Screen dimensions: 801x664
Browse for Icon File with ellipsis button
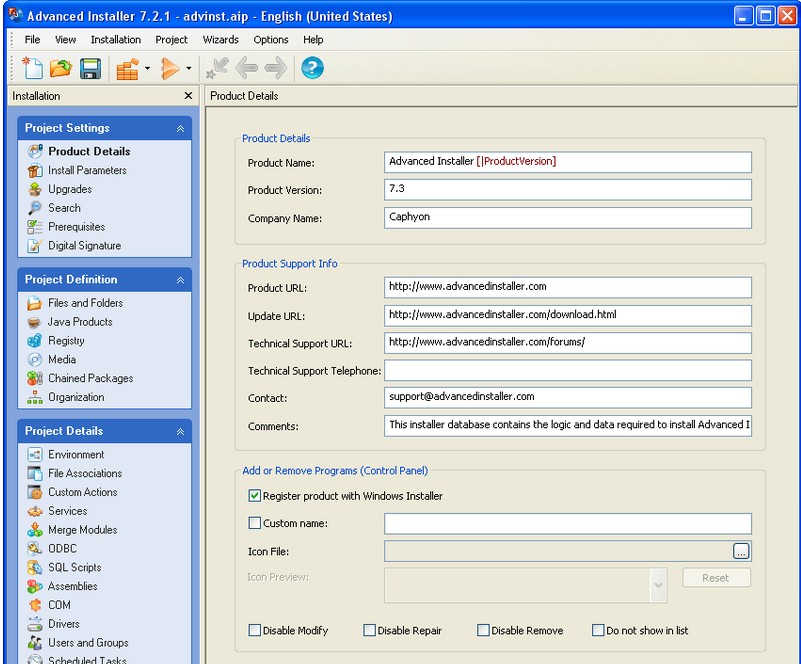(x=741, y=551)
